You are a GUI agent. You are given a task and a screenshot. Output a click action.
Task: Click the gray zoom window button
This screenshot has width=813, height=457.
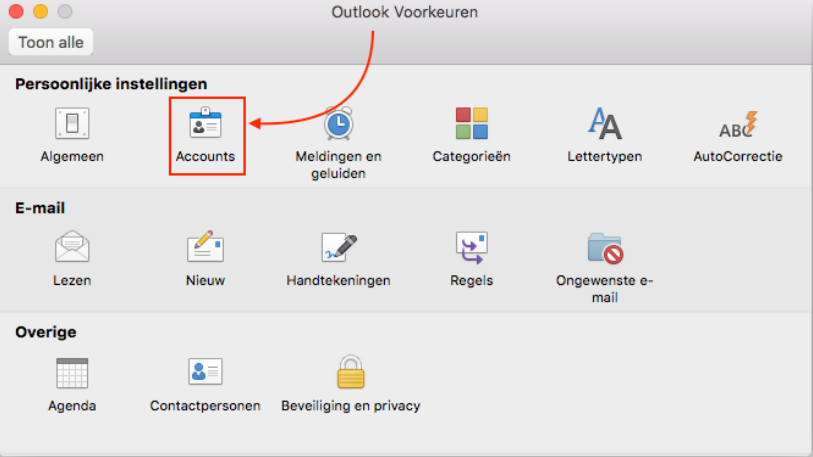click(64, 12)
